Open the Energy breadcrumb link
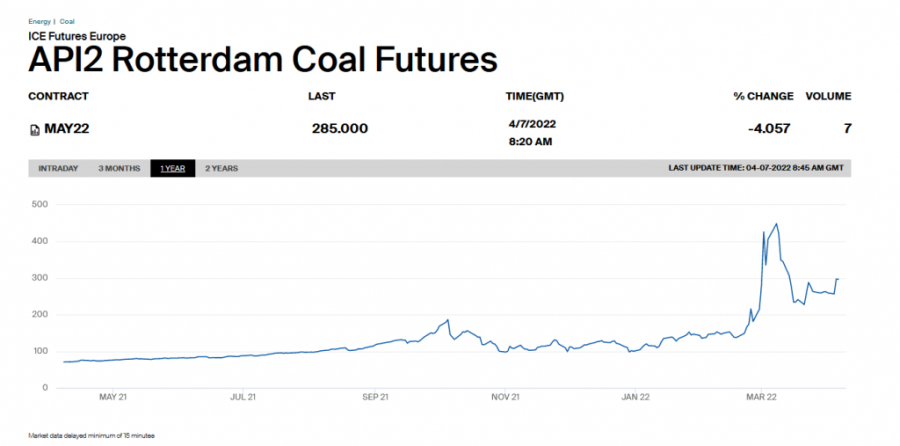 coord(39,21)
